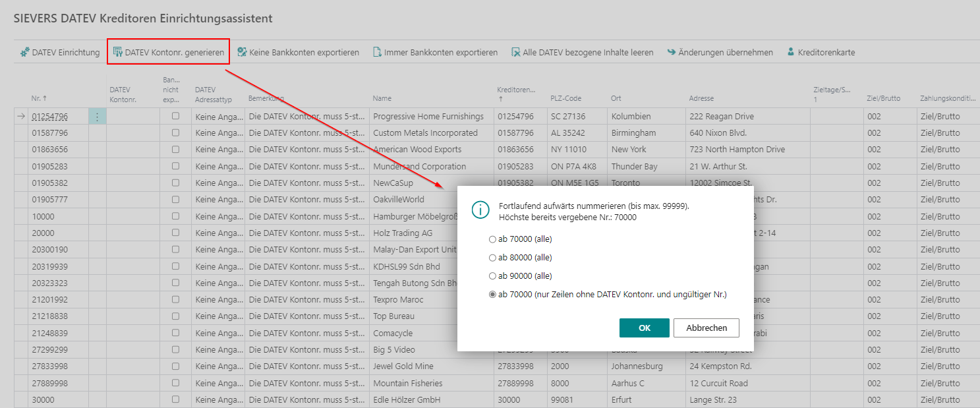Click Alle DATEV bezogene Inhalte leeren icon
The image size is (980, 408).
coord(516,52)
